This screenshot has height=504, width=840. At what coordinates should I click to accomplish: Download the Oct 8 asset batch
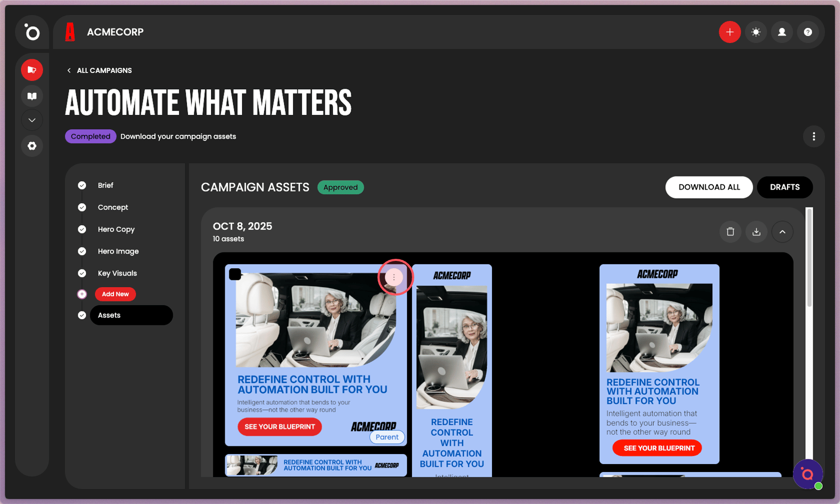click(x=757, y=232)
